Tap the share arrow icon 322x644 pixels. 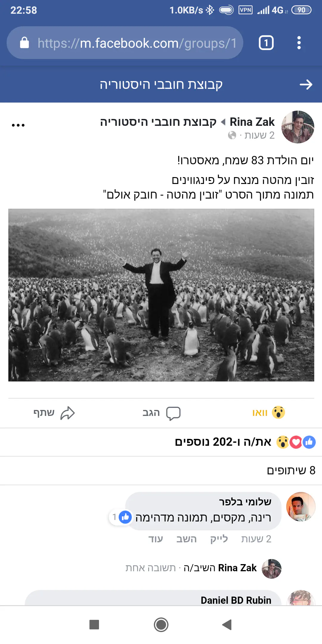pos(68,413)
